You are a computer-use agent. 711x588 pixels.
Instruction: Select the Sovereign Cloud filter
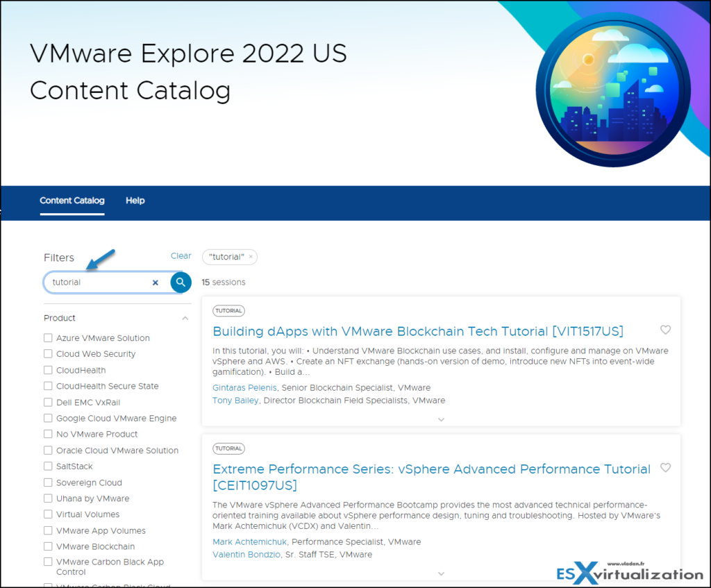tap(48, 482)
